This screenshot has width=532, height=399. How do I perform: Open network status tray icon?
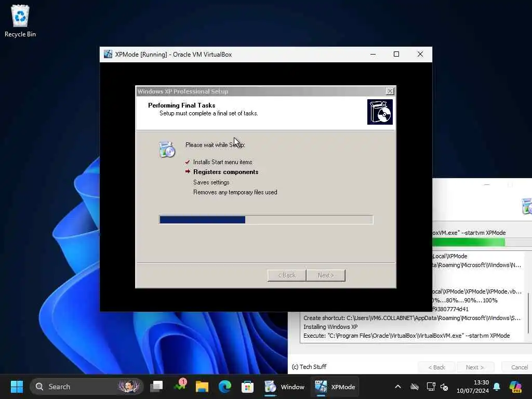click(x=431, y=387)
